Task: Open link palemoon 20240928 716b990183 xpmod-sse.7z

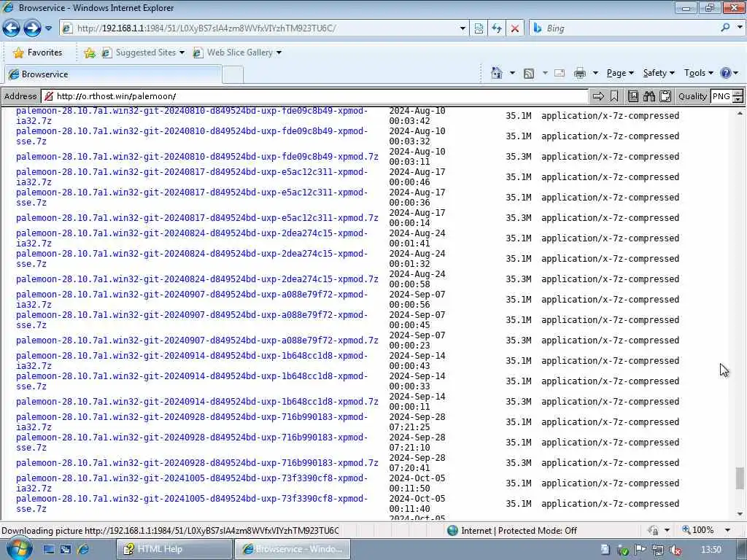Action: 192,443
